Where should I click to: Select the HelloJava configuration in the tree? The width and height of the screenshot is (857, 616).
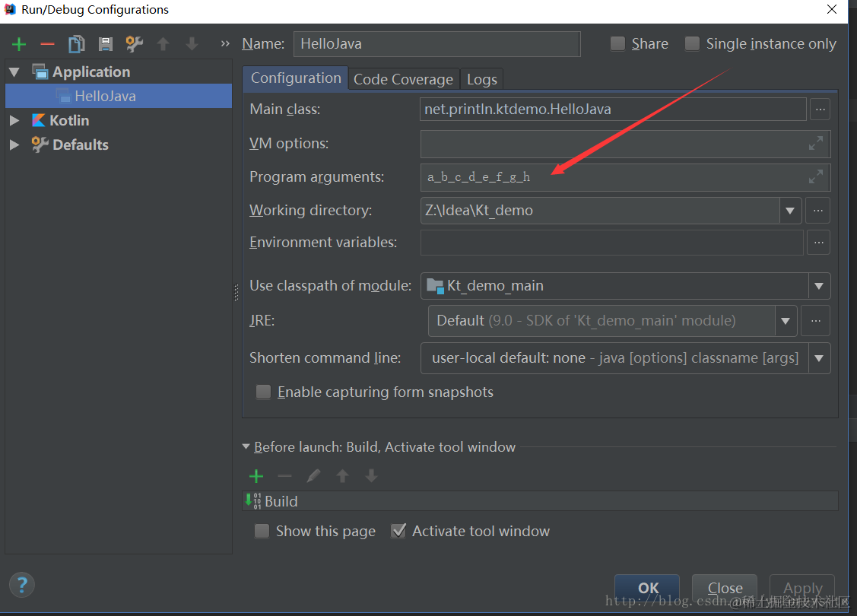(x=119, y=96)
